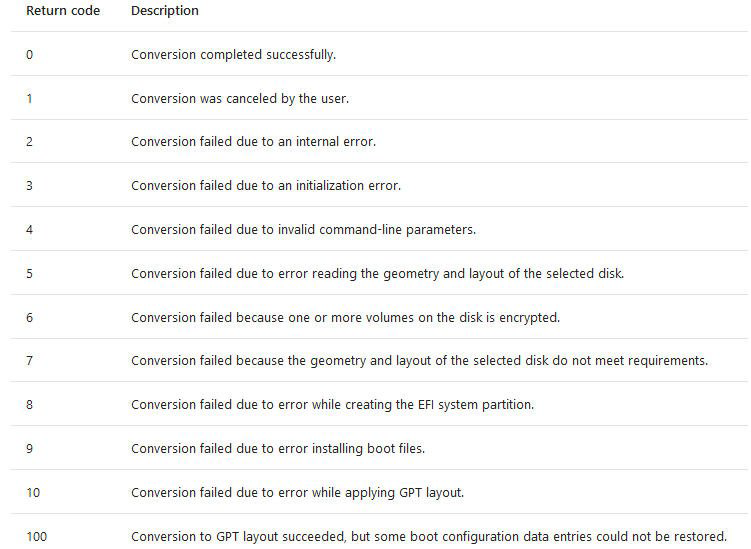Click the initialization error description
Screen dimensions: 751x549
(266, 186)
